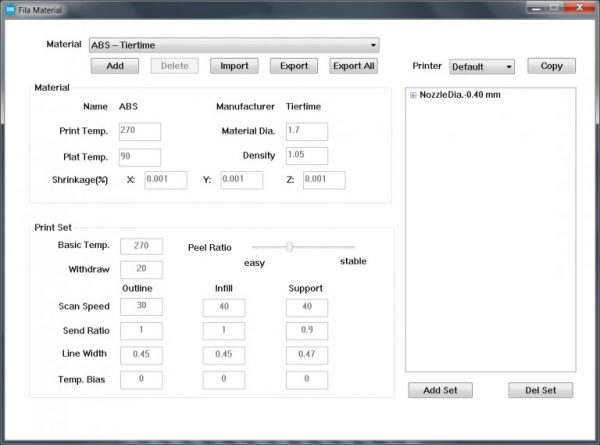Click the Material Dia. field
The image size is (600, 445).
tap(306, 131)
